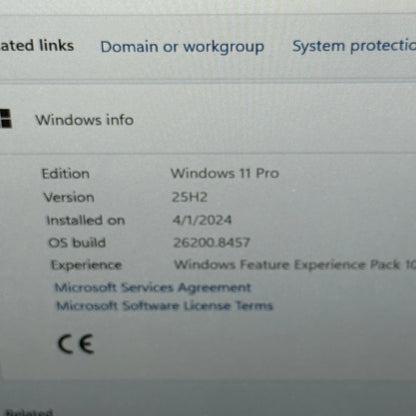Select the installed on date 4/1/2024

202,220
